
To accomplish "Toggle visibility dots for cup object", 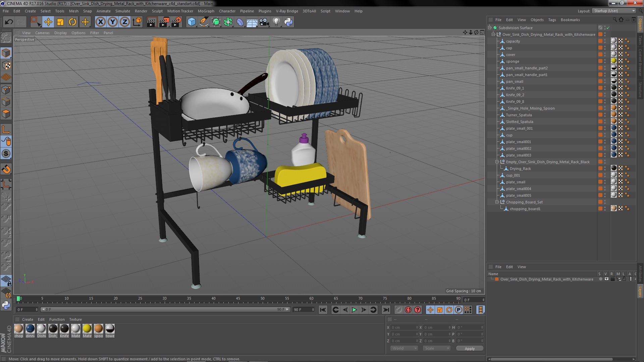I will [605, 135].
